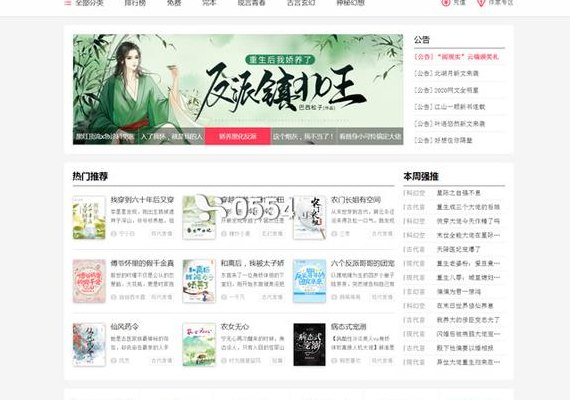Image resolution: width=570 pixels, height=400 pixels.
Task: Open the 北湖月新文来袭 announcement
Action: pyautogui.click(x=446, y=73)
